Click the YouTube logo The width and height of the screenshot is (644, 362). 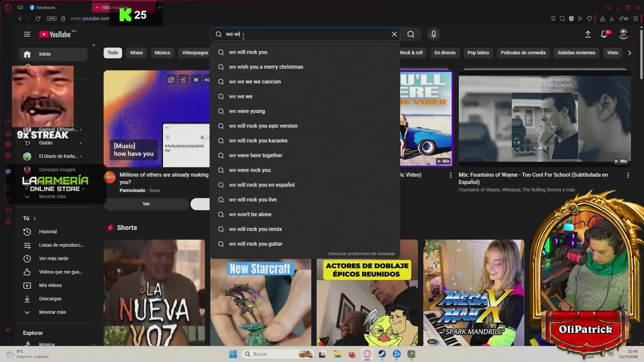[55, 34]
